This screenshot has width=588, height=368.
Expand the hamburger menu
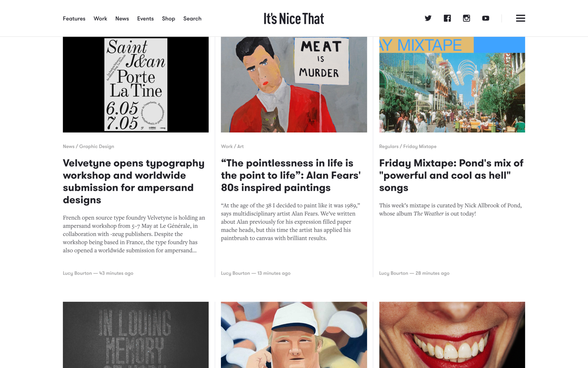[x=520, y=18]
